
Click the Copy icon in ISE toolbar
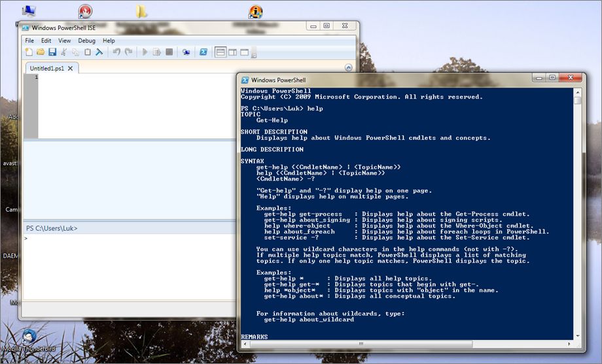76,52
